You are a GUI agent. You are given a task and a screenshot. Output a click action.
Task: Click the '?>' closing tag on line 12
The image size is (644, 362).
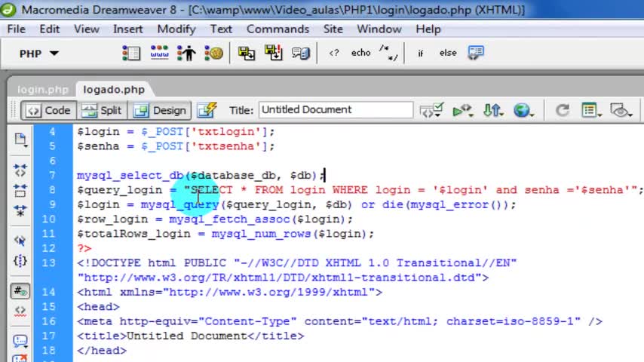[x=84, y=249]
